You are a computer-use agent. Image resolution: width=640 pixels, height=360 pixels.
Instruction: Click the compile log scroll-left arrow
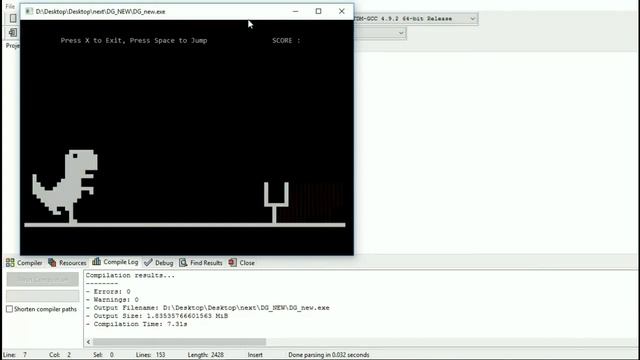pyautogui.click(x=89, y=342)
